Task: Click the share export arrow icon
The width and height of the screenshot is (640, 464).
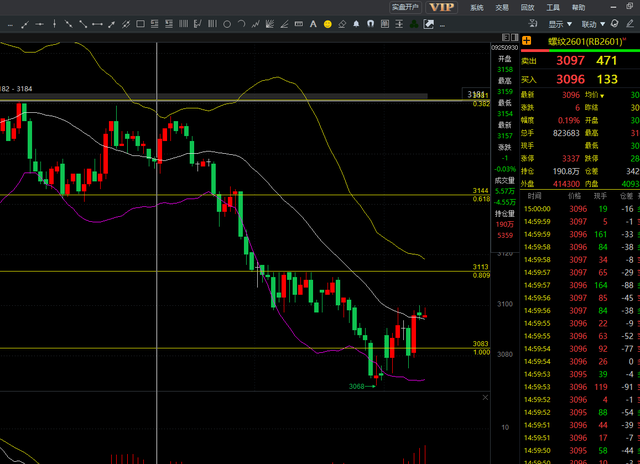Action: (429, 24)
